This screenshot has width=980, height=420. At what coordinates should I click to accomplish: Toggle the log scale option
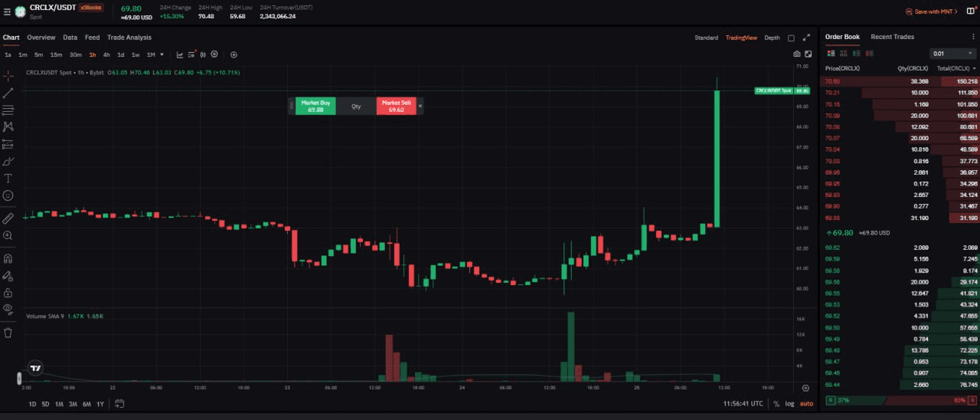pyautogui.click(x=789, y=404)
